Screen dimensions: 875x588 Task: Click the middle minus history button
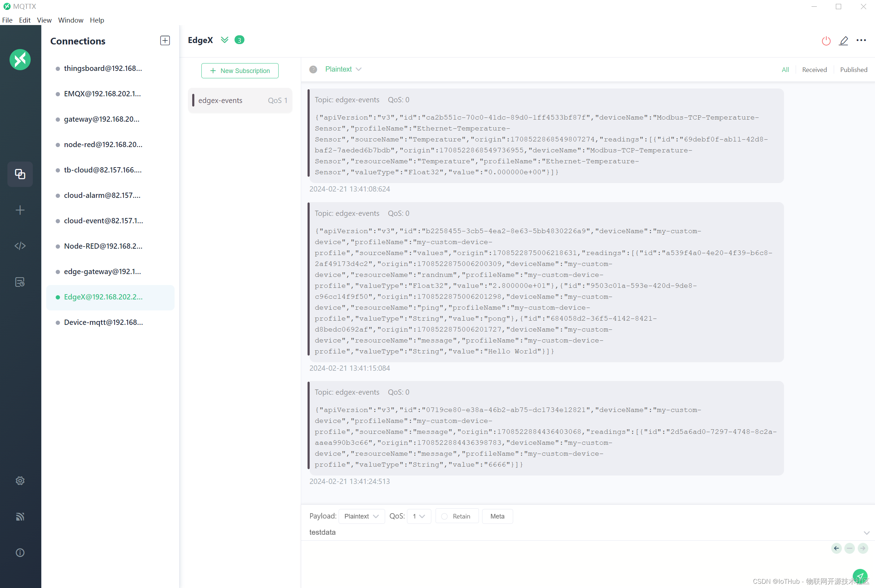(x=850, y=548)
